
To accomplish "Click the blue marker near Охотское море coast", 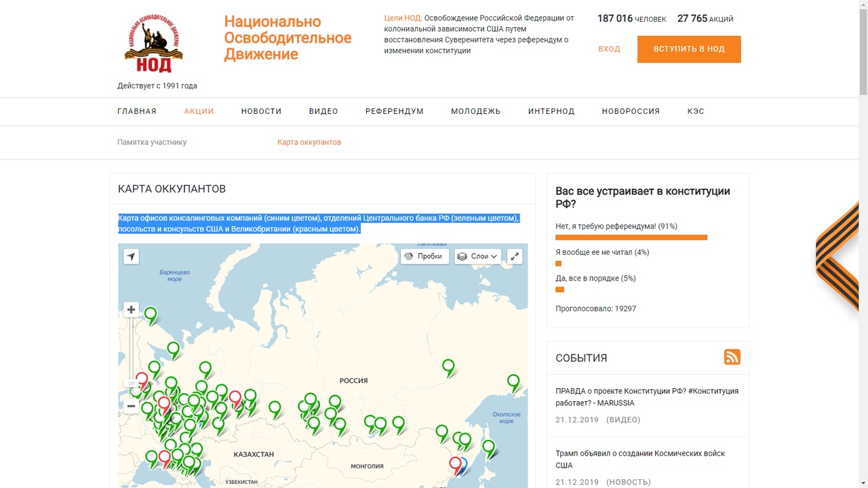I will pyautogui.click(x=463, y=466).
